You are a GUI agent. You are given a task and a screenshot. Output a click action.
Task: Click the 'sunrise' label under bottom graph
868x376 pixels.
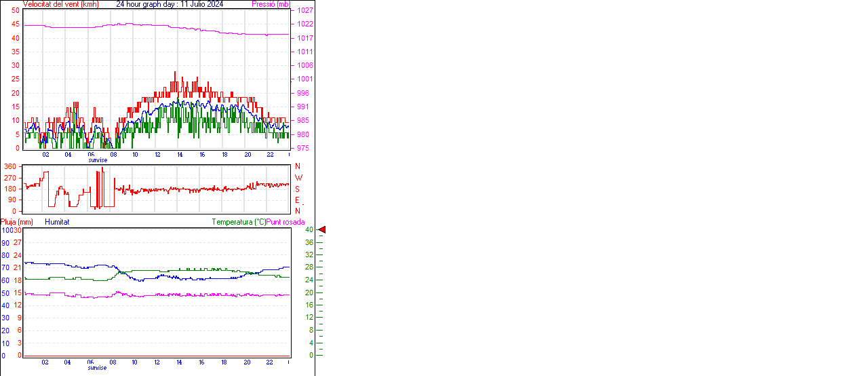(98, 368)
